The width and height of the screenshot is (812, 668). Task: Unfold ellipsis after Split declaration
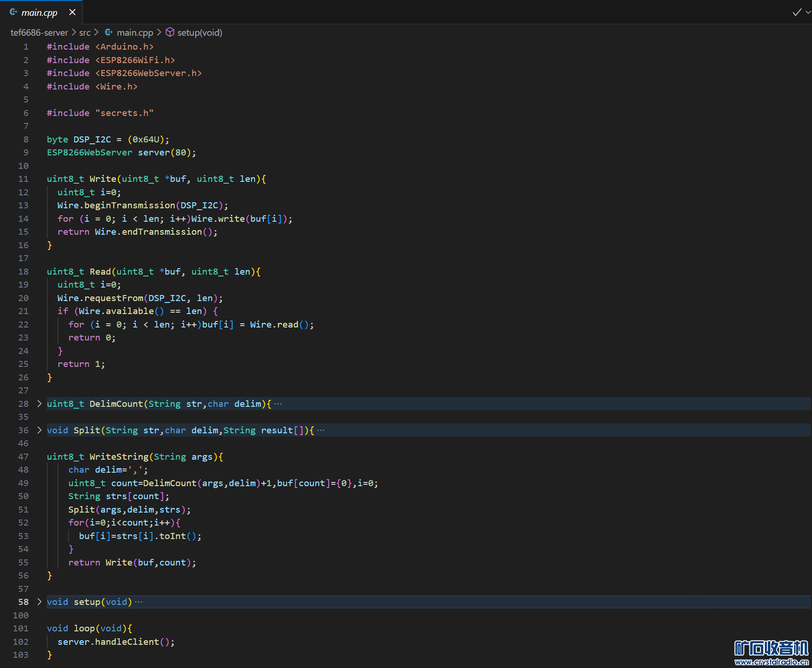coord(320,430)
